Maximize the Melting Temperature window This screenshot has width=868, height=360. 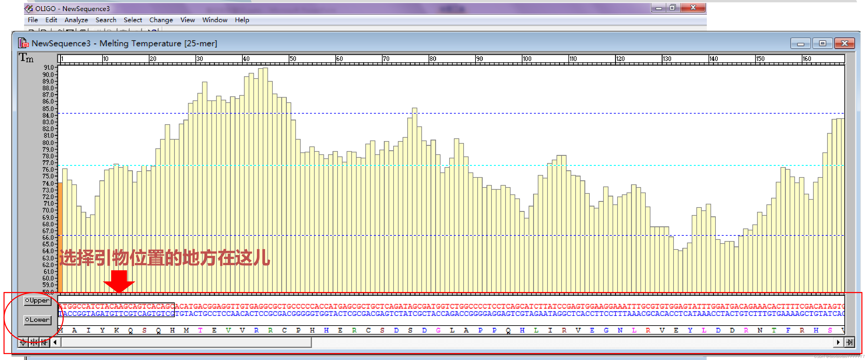pyautogui.click(x=822, y=43)
